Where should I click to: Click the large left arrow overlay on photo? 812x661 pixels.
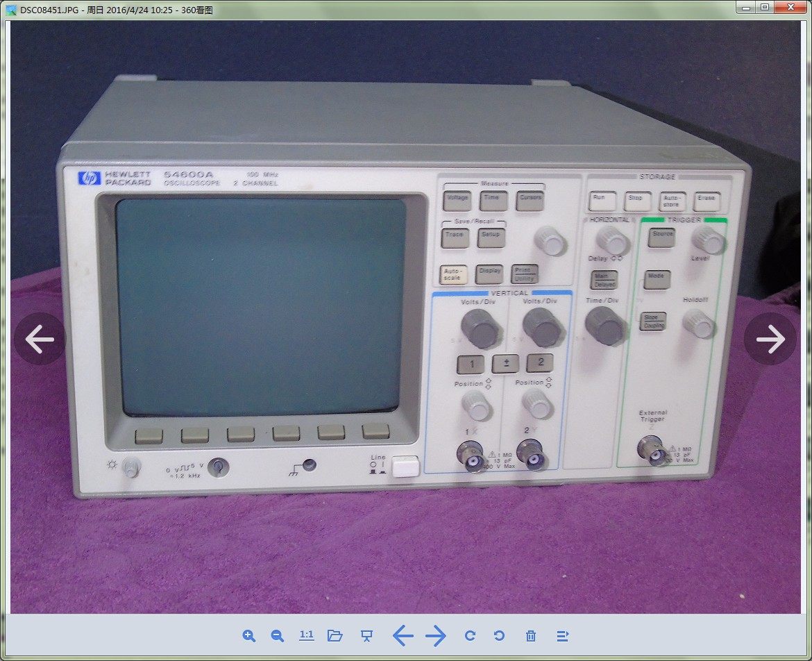(x=40, y=340)
